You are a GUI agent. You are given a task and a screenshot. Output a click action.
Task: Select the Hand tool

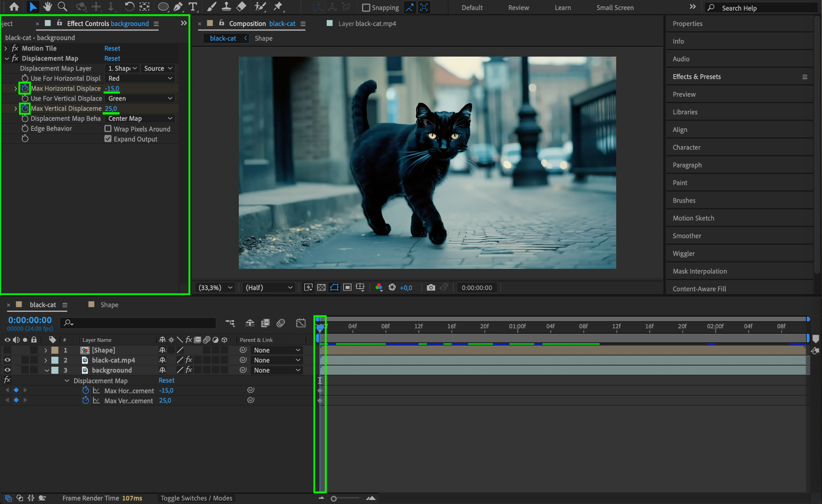(48, 7)
